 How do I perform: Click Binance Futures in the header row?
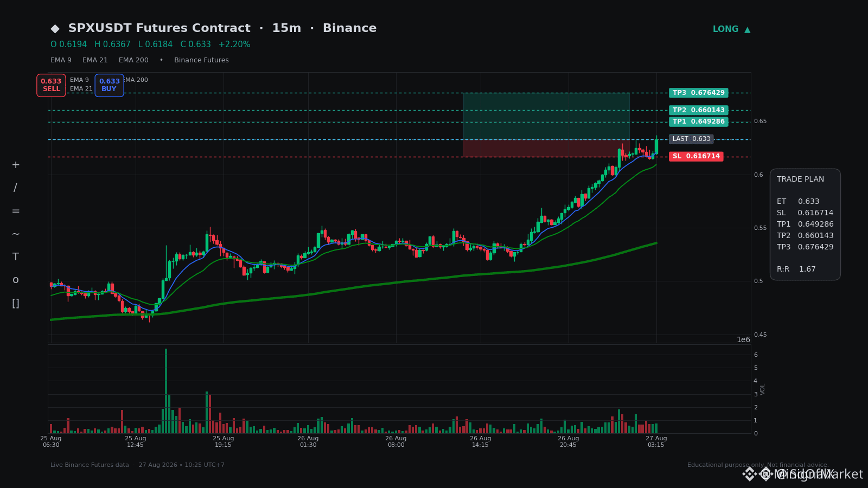201,60
